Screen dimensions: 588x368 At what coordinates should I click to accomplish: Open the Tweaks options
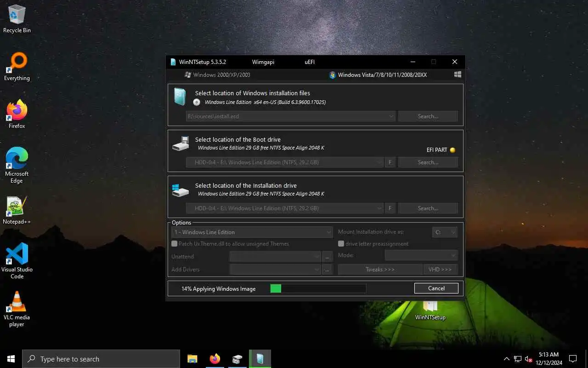pyautogui.click(x=380, y=269)
